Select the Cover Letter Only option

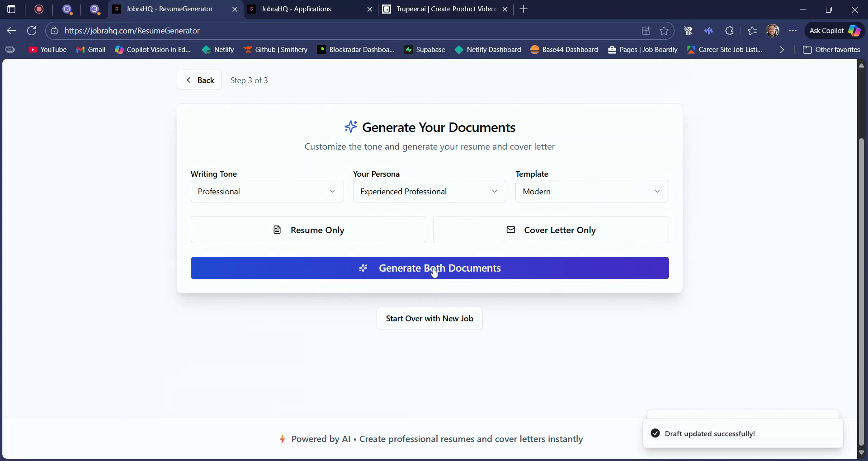pyautogui.click(x=551, y=230)
